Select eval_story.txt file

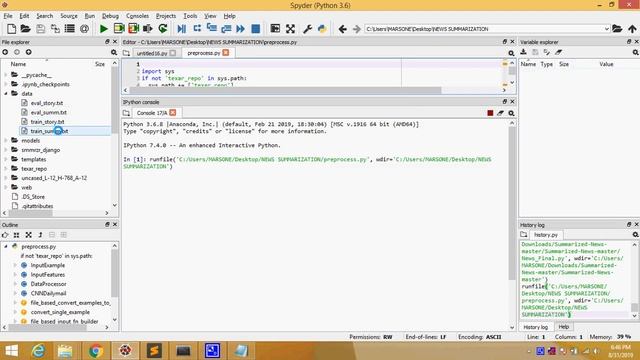tap(47, 103)
